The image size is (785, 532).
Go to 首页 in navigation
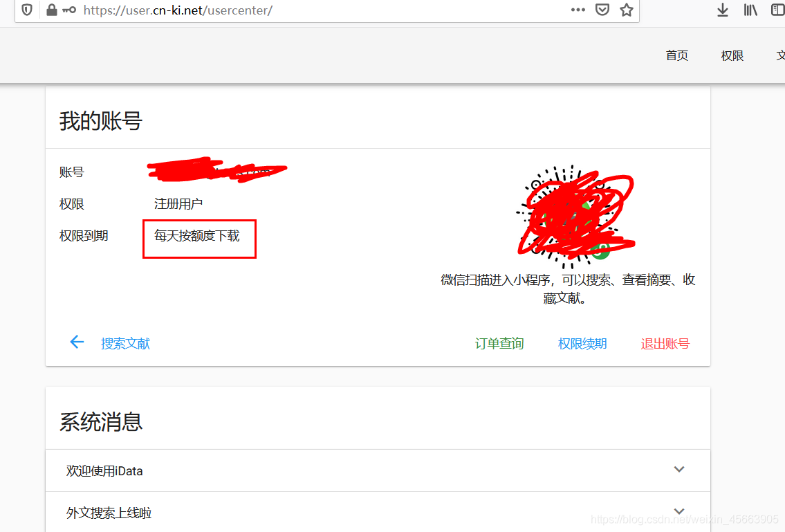[677, 55]
